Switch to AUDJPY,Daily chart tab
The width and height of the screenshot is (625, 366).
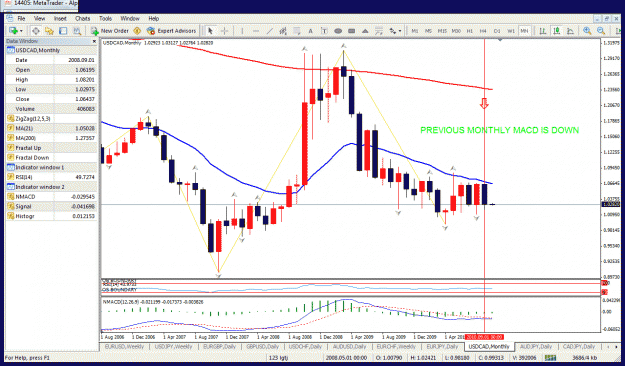point(536,347)
